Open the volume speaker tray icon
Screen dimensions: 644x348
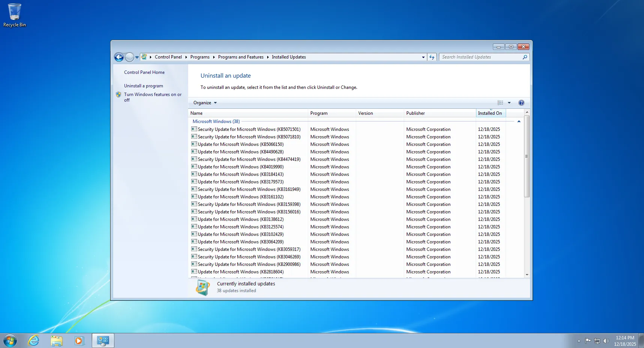(606, 341)
